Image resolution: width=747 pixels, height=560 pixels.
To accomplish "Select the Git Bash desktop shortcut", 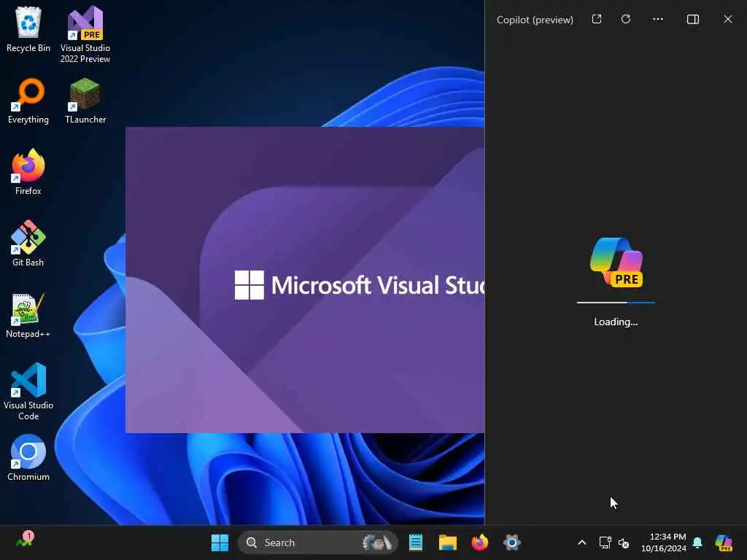I will (28, 244).
